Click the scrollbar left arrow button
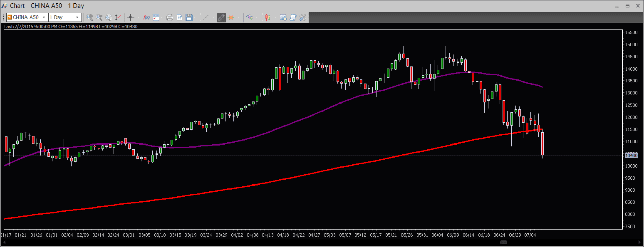 (4, 242)
